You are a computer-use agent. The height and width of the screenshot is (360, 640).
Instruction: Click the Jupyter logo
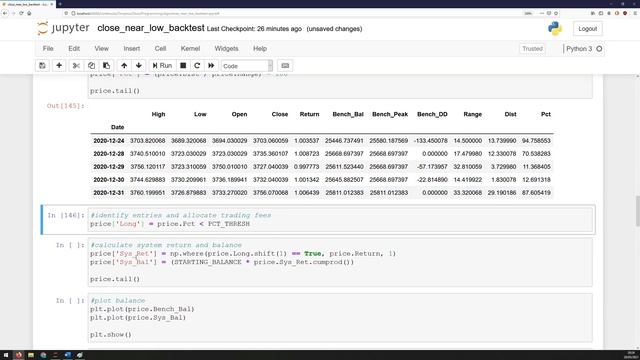point(63,28)
